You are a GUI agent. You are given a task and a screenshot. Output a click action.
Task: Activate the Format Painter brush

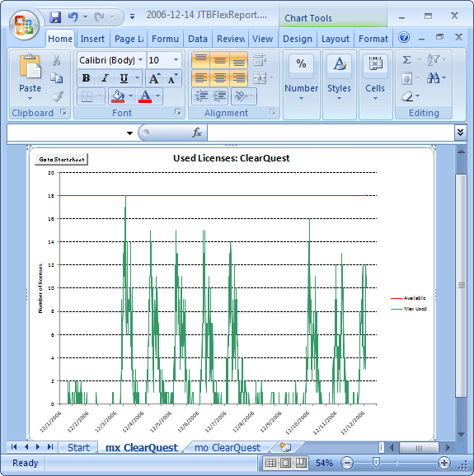57,96
